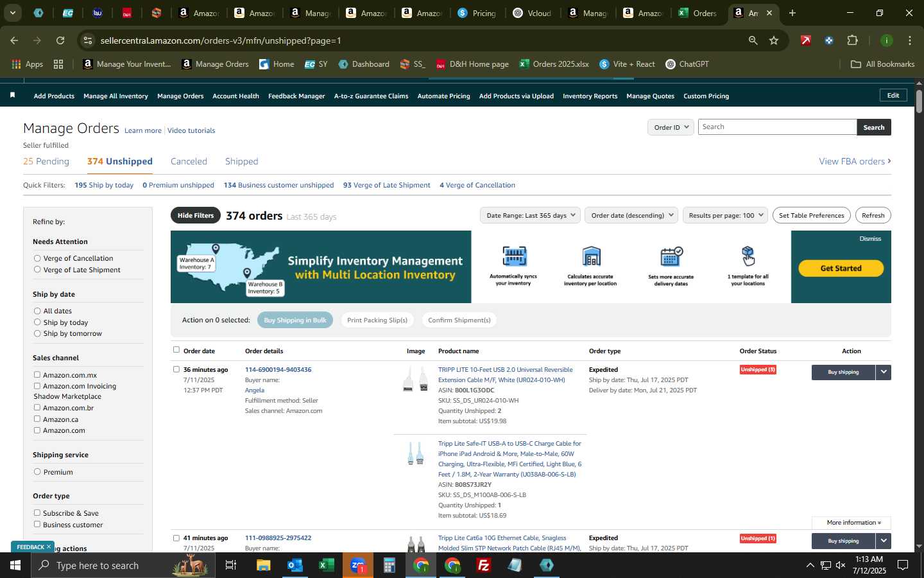The width and height of the screenshot is (924, 578).
Task: Select Ship by tomorrow radio
Action: 37,333
